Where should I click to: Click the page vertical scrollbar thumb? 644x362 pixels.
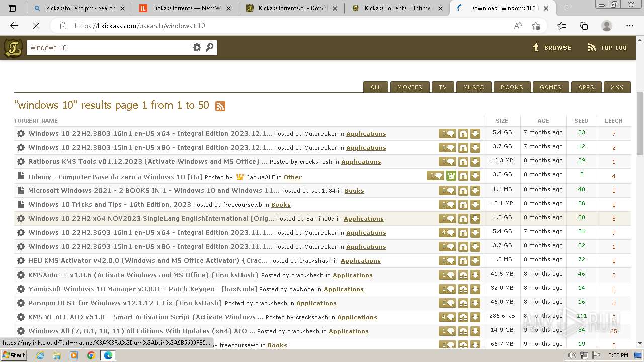pyautogui.click(x=639, y=123)
